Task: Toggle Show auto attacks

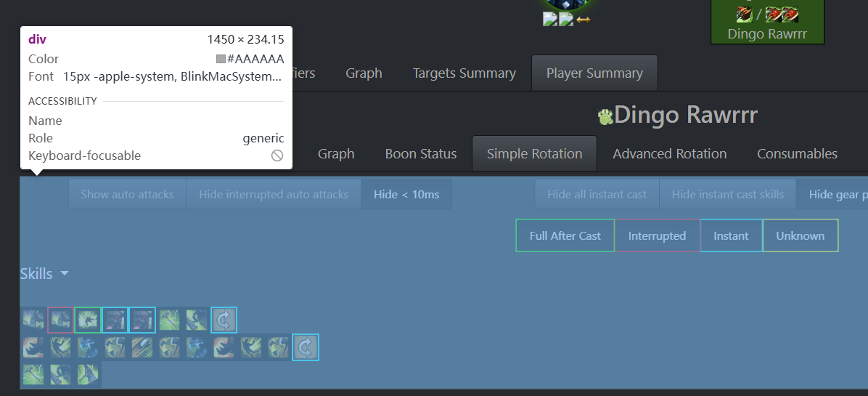Action: tap(127, 194)
